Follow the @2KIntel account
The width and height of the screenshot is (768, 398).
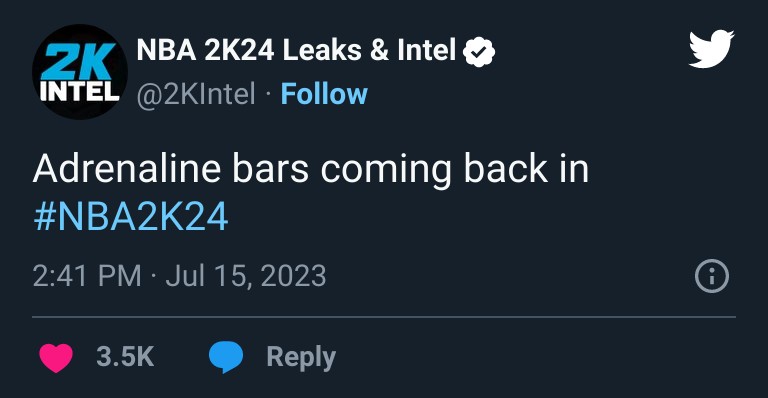point(324,94)
